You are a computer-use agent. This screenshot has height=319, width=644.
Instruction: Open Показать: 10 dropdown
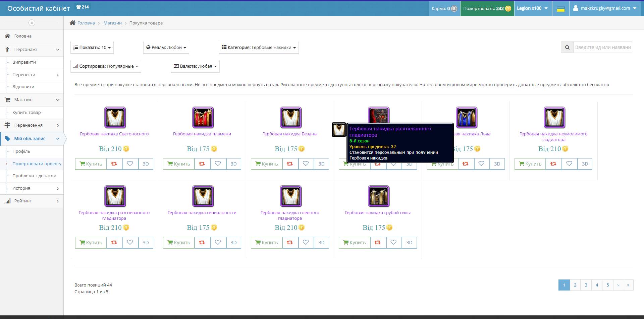(x=92, y=48)
